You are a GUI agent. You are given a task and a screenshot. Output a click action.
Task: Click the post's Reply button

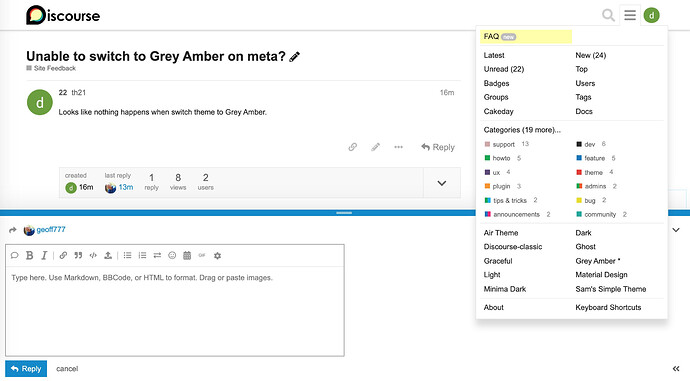point(437,147)
